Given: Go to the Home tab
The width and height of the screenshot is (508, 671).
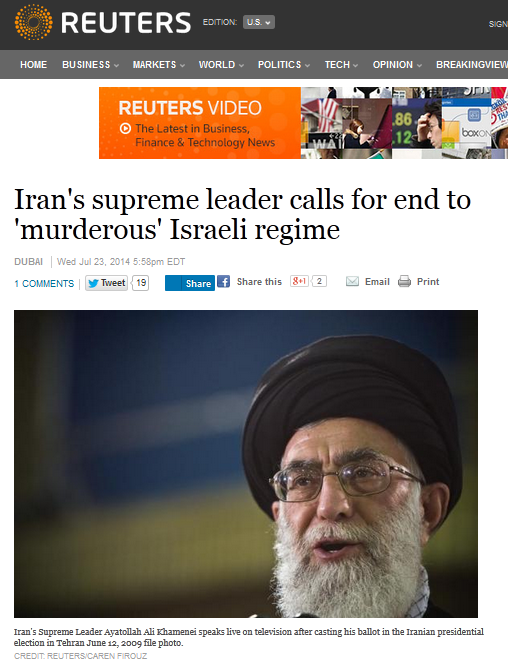Looking at the screenshot, I should point(33,65).
